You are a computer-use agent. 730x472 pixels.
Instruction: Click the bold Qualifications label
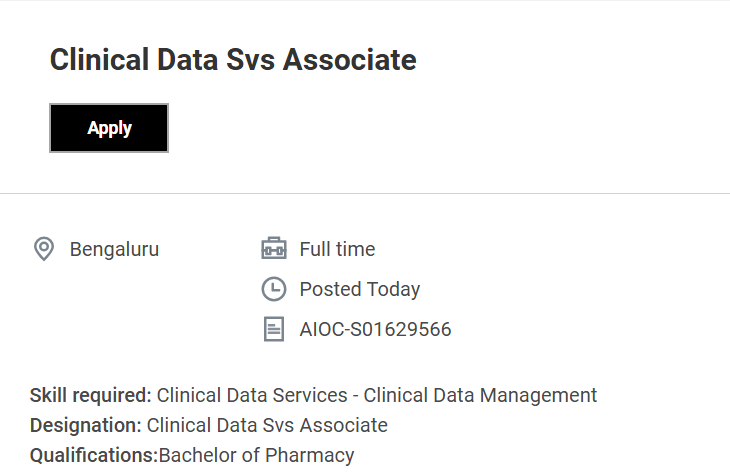tap(93, 455)
